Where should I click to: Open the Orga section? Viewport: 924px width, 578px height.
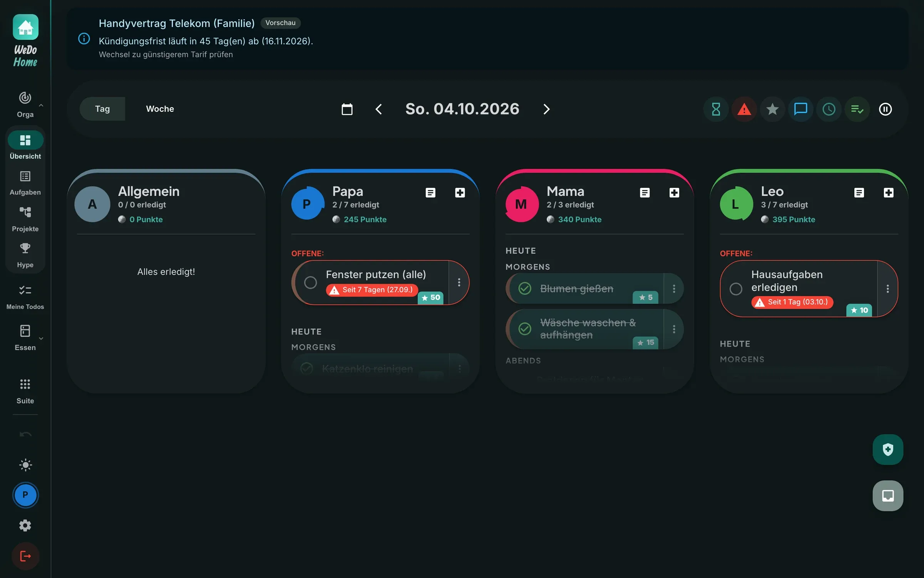point(25,104)
